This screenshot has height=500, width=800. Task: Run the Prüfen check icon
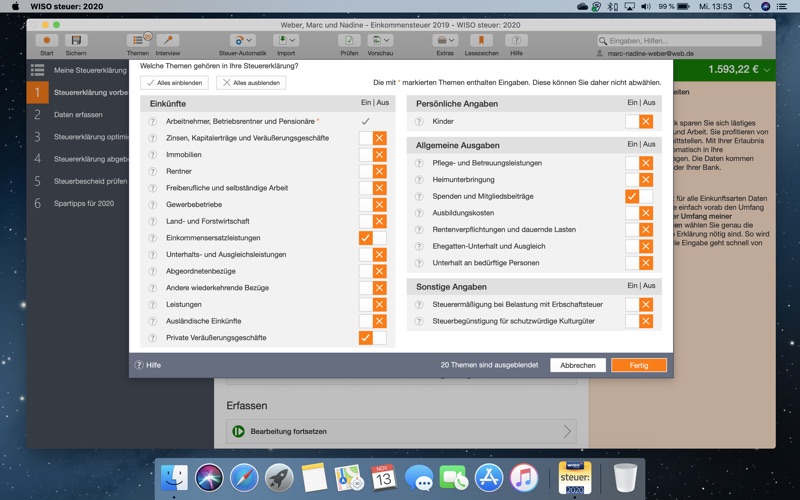[349, 40]
